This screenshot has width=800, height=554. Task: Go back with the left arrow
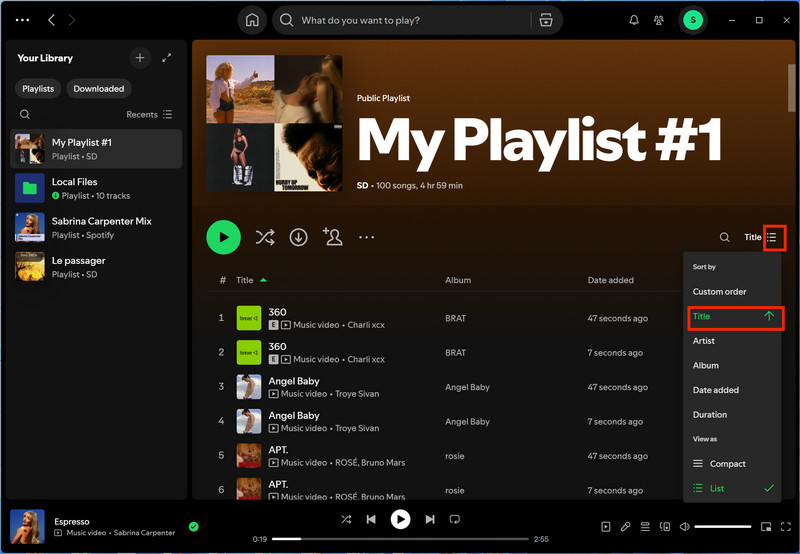(x=51, y=20)
